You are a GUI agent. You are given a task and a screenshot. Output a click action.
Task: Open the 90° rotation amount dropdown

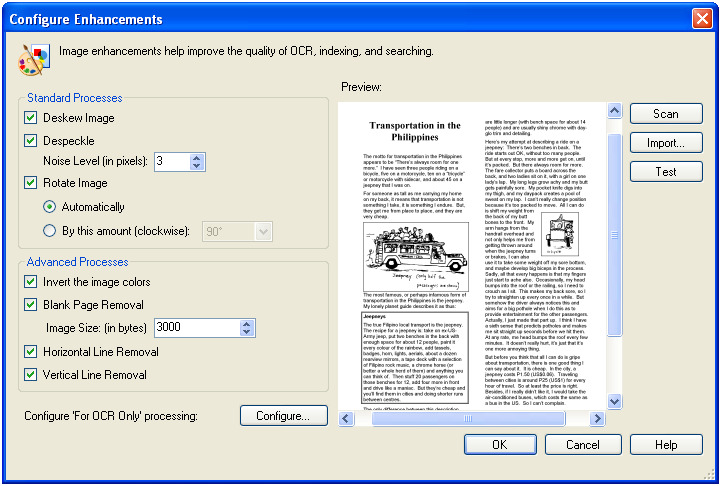tap(263, 231)
